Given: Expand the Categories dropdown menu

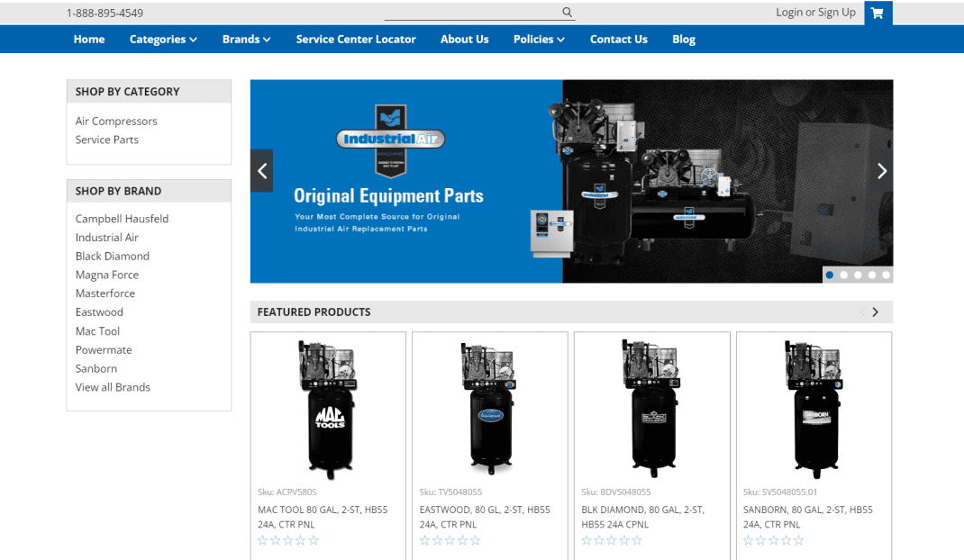Looking at the screenshot, I should [x=163, y=40].
